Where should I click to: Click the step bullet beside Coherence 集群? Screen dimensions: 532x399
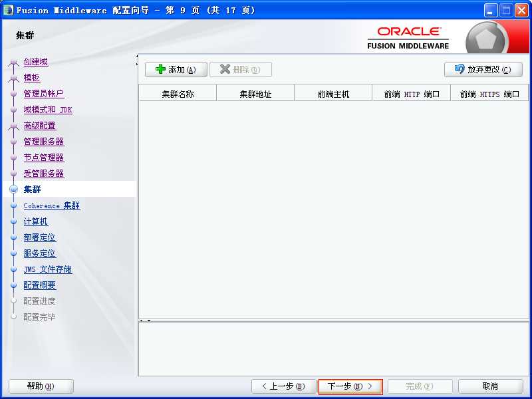[13, 205]
